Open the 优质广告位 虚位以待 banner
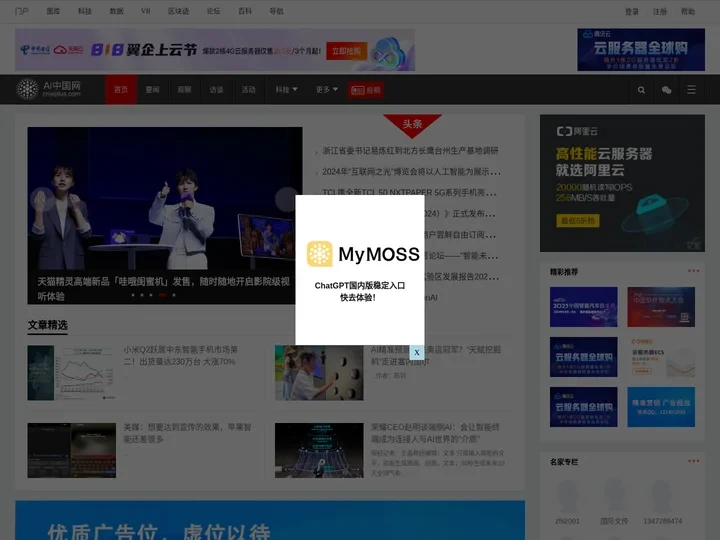The image size is (720, 540). 270,520
